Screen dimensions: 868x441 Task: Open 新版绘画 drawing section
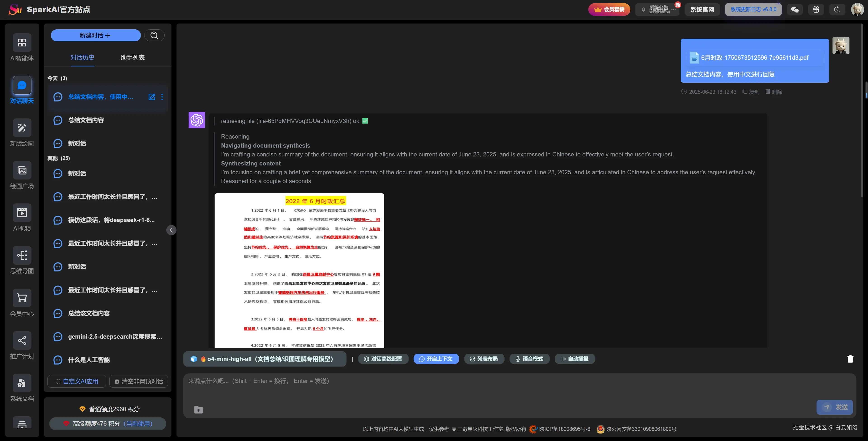[22, 128]
